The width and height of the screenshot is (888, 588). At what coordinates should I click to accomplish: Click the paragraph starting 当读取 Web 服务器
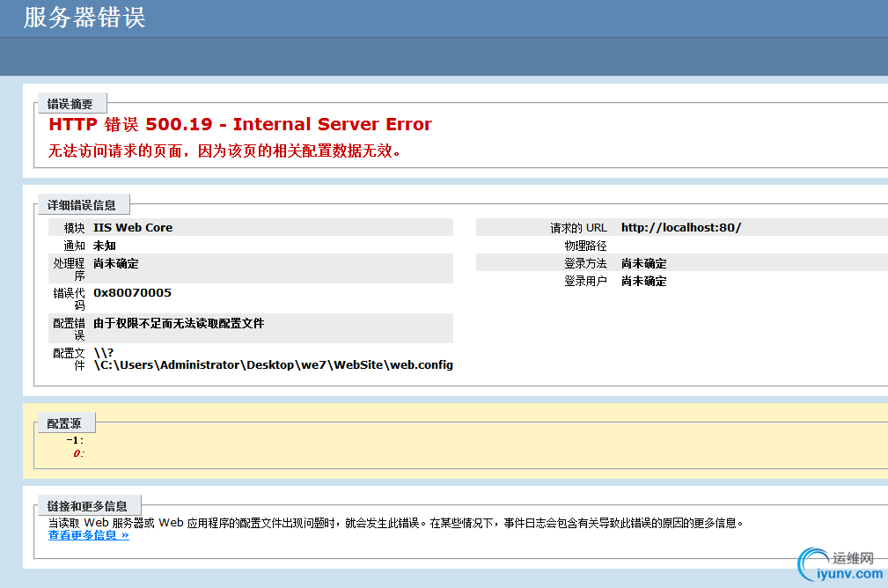(x=395, y=523)
